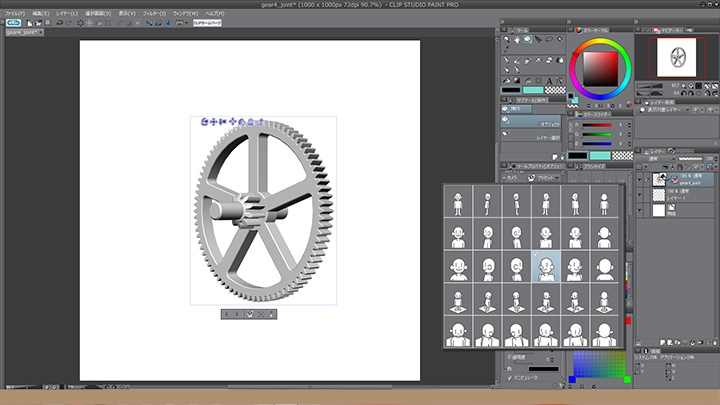Select the highlighted face front-view camera preset
Screen dimensions: 720x405
(547, 267)
